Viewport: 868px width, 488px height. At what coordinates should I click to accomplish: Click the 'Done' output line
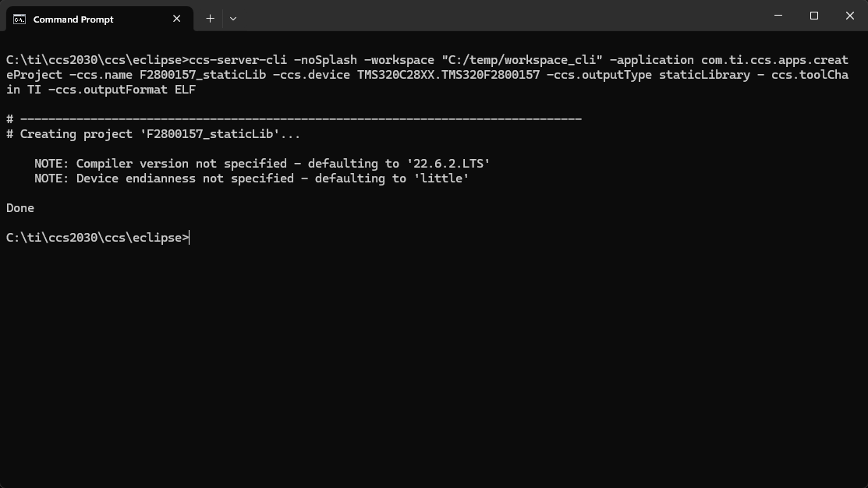[x=20, y=208]
